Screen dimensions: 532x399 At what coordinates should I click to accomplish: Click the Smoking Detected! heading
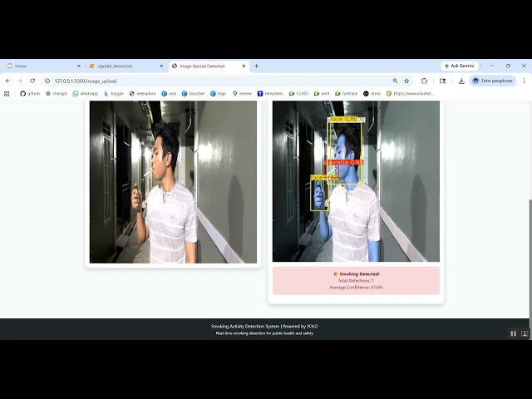pos(357,273)
